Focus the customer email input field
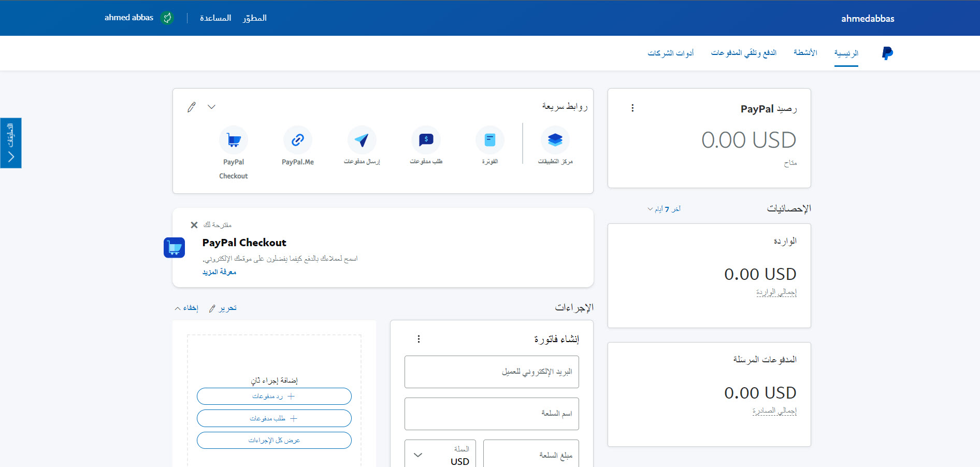The width and height of the screenshot is (980, 467). click(x=492, y=372)
